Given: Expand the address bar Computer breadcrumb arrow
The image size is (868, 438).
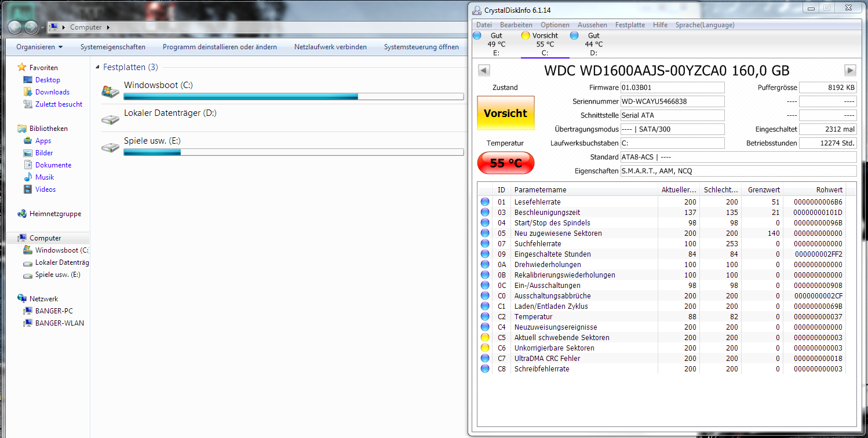Looking at the screenshot, I should [108, 27].
